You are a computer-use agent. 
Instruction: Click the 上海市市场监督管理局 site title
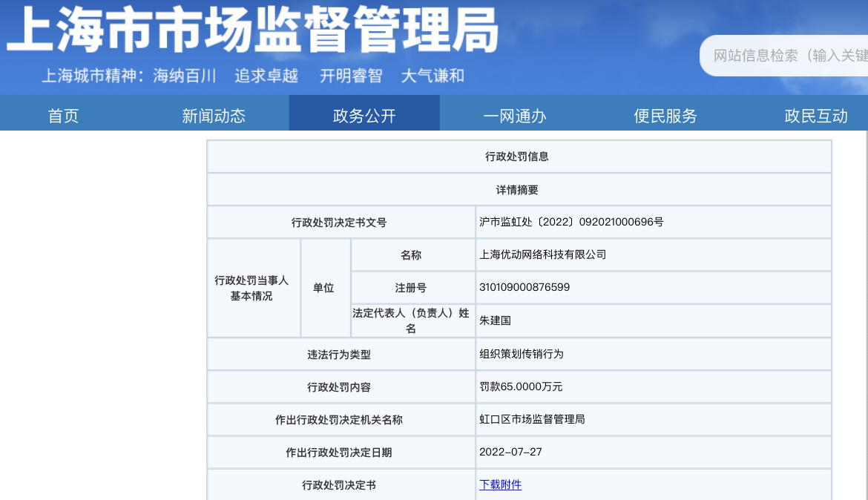click(x=252, y=30)
